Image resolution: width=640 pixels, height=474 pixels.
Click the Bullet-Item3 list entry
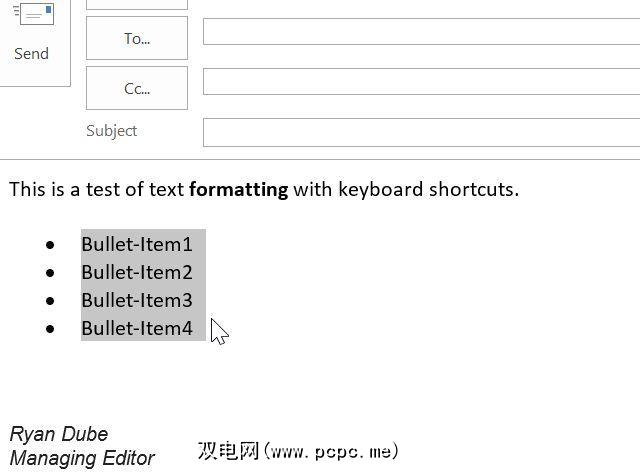[x=136, y=300]
